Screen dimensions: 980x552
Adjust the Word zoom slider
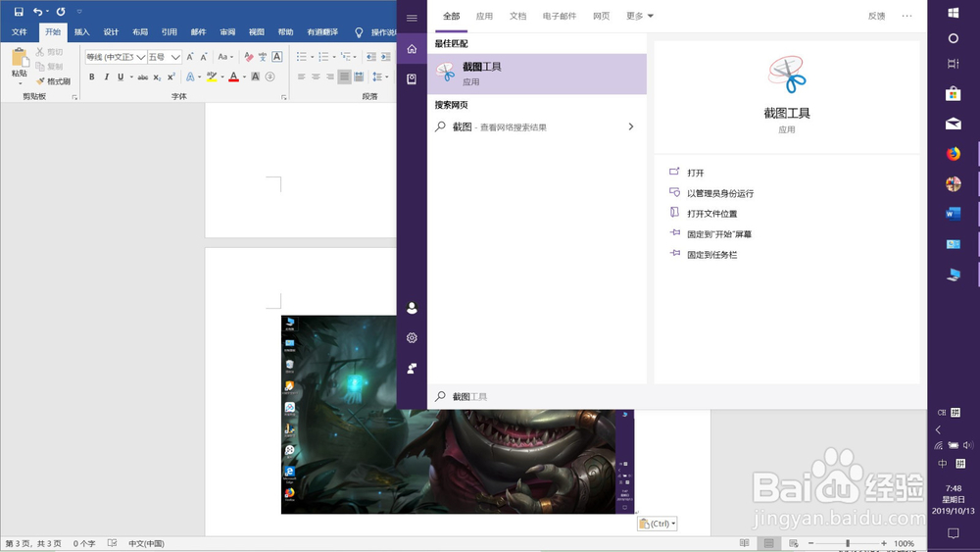(x=848, y=543)
